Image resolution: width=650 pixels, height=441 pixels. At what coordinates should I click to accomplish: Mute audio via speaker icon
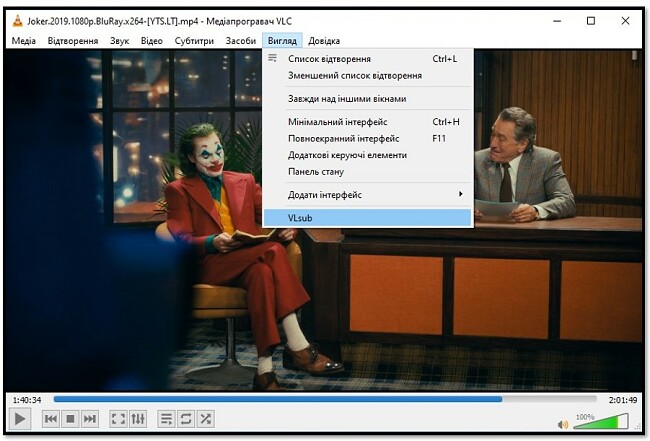pyautogui.click(x=563, y=424)
